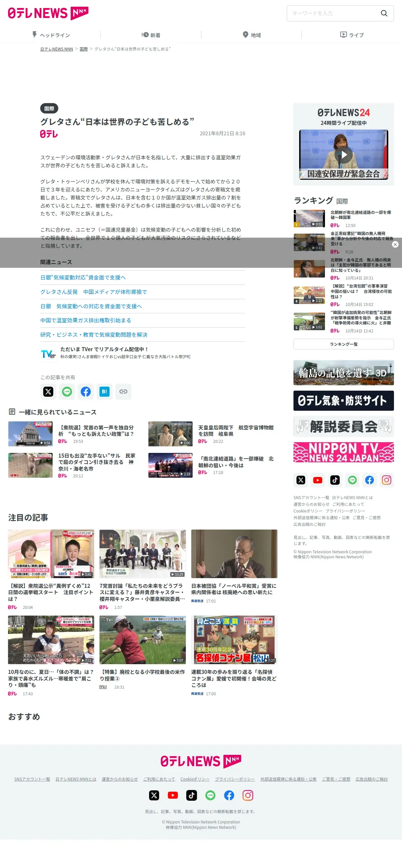Open sidebar X social icon
Viewport: 402px width, 868px height.
click(301, 480)
